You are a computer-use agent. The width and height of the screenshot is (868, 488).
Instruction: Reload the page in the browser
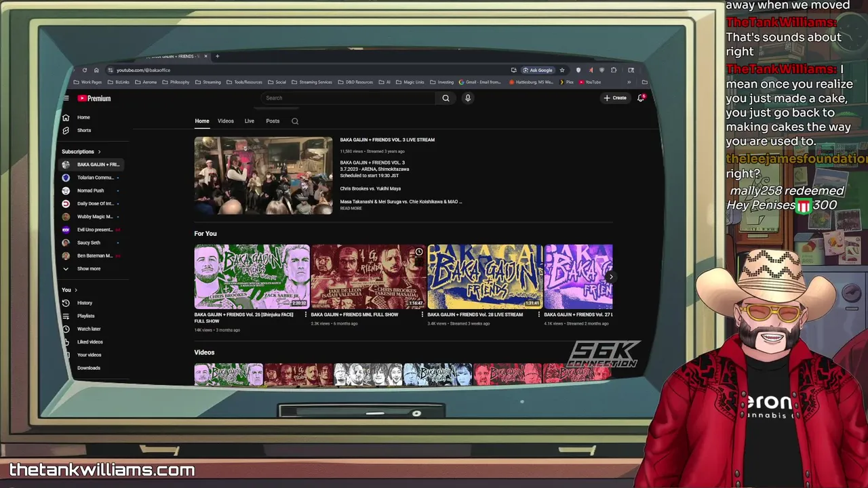(84, 70)
